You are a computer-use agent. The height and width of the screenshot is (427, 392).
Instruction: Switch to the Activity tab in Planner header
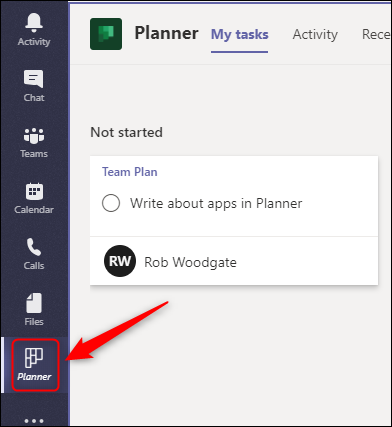click(315, 35)
